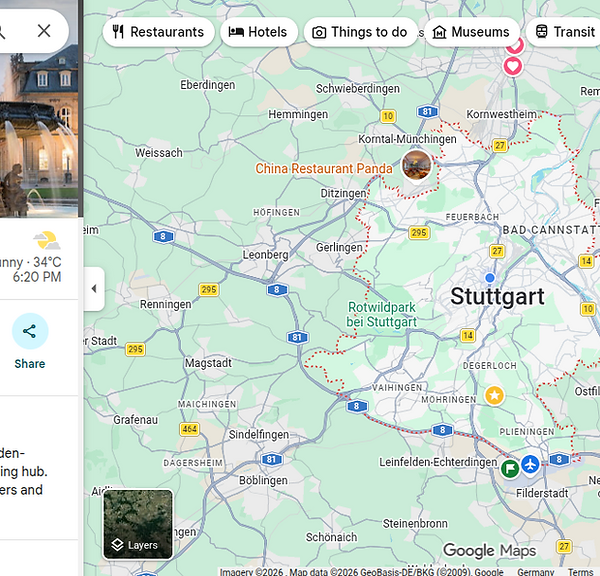Screen dimensions: 600x576
Task: Open the Layers satellite thumbnail
Action: click(x=138, y=524)
